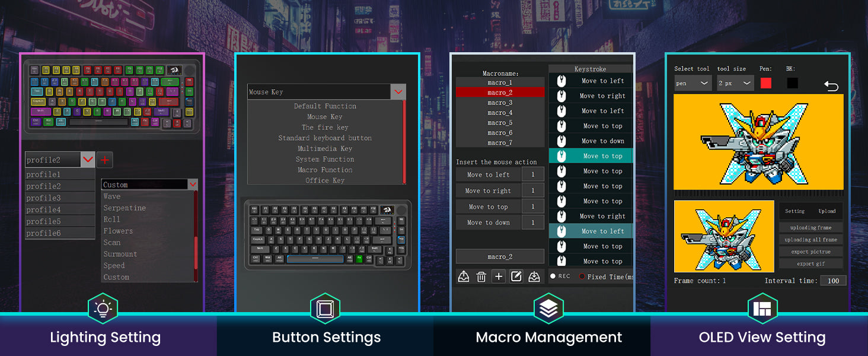The height and width of the screenshot is (356, 868).
Task: Choose profile3 from the profile list
Action: 60,198
